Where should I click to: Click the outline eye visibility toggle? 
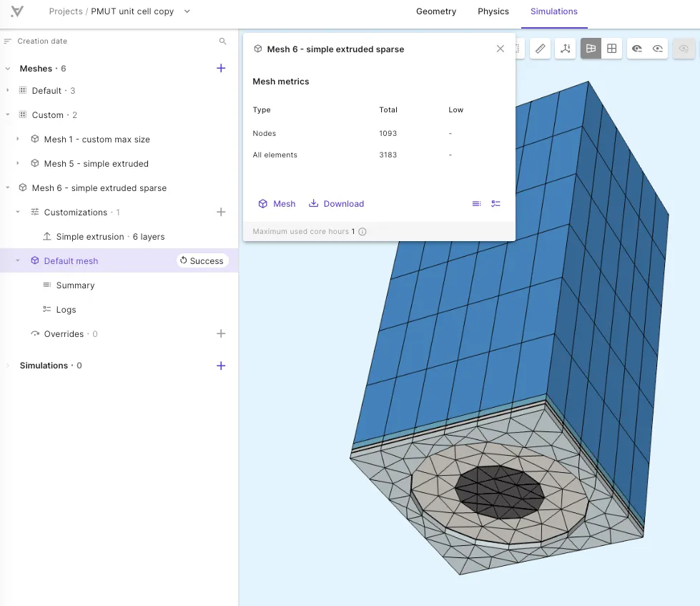pyautogui.click(x=658, y=48)
